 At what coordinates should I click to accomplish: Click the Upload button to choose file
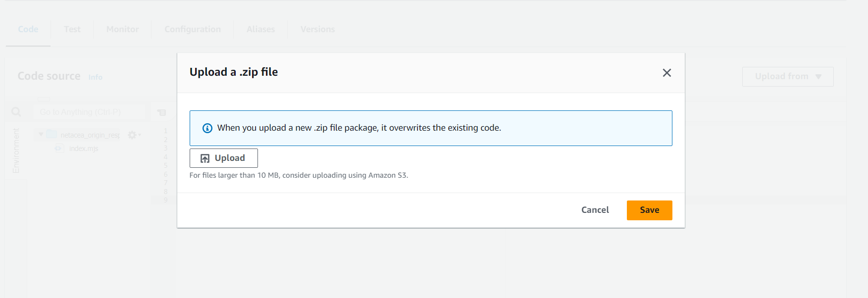[x=223, y=158]
